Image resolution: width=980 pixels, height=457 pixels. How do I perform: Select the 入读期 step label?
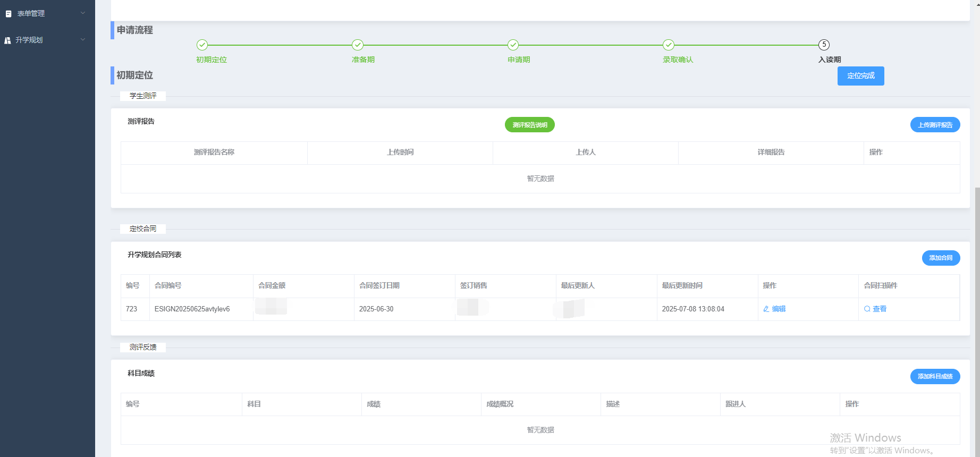point(830,60)
